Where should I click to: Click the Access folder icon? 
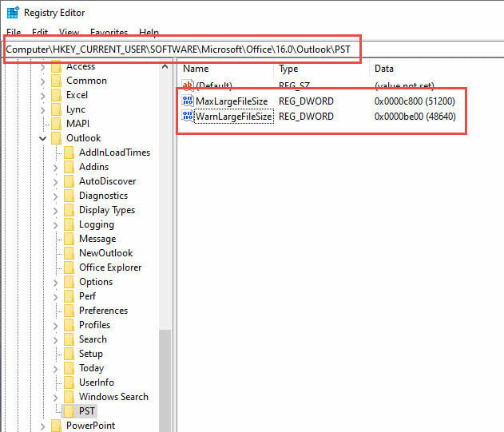pos(56,66)
